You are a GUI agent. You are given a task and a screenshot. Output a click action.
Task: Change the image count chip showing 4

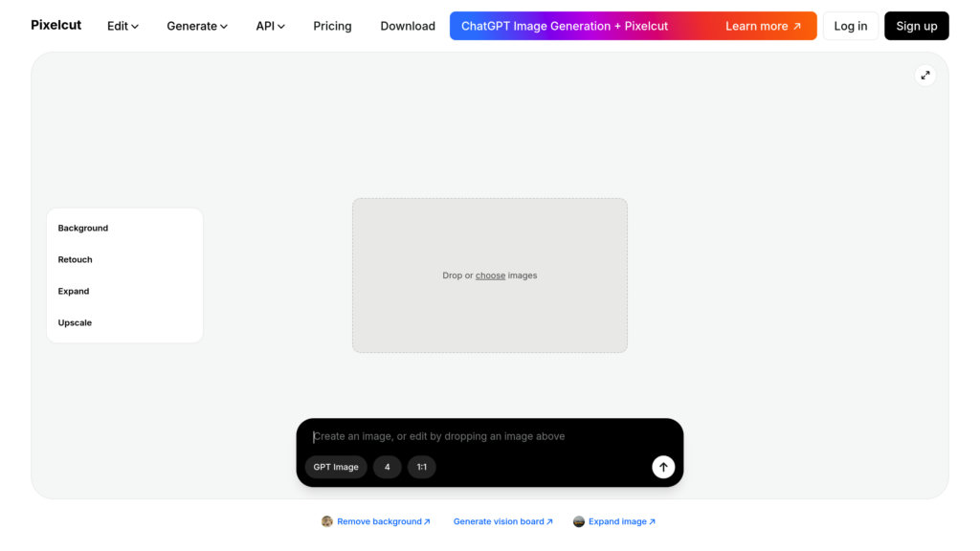pos(388,467)
